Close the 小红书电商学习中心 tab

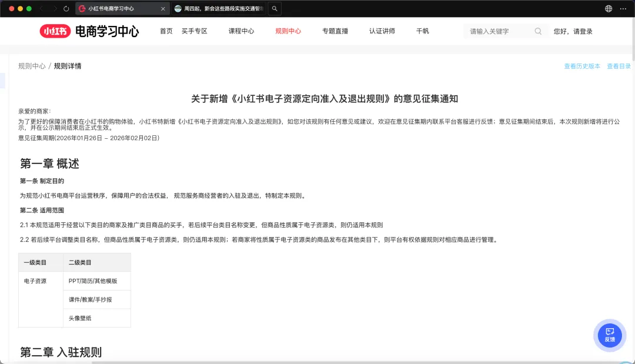163,8
